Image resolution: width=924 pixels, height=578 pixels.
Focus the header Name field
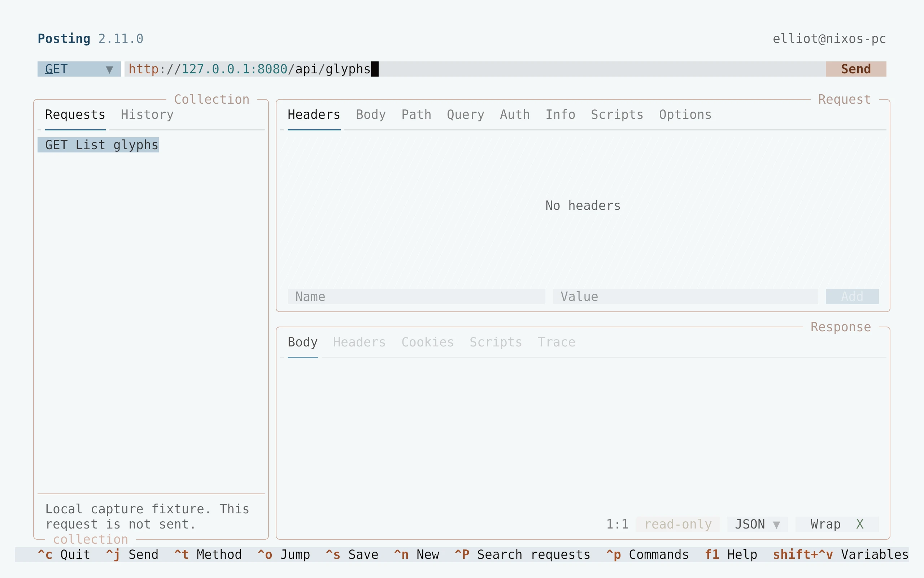416,297
